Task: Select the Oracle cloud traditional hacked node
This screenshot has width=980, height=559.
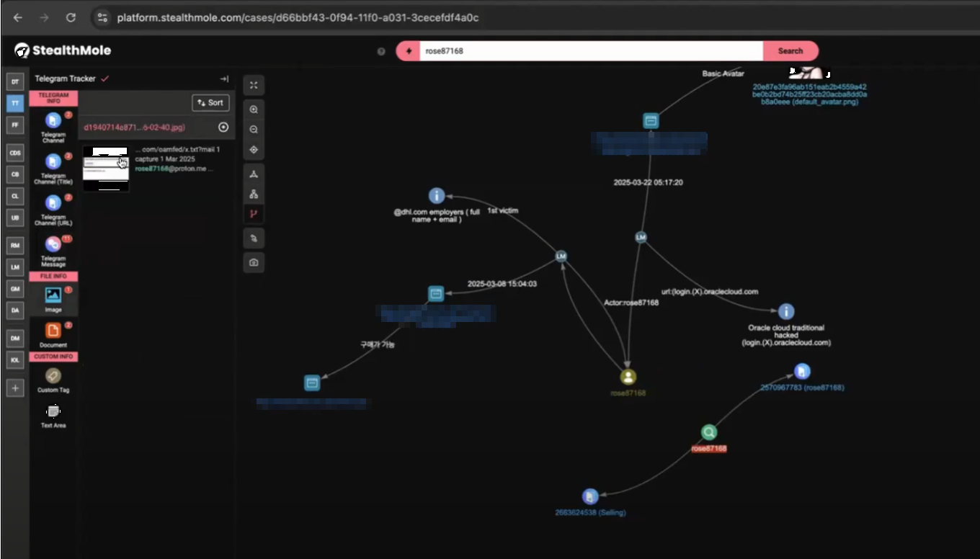Action: click(786, 311)
